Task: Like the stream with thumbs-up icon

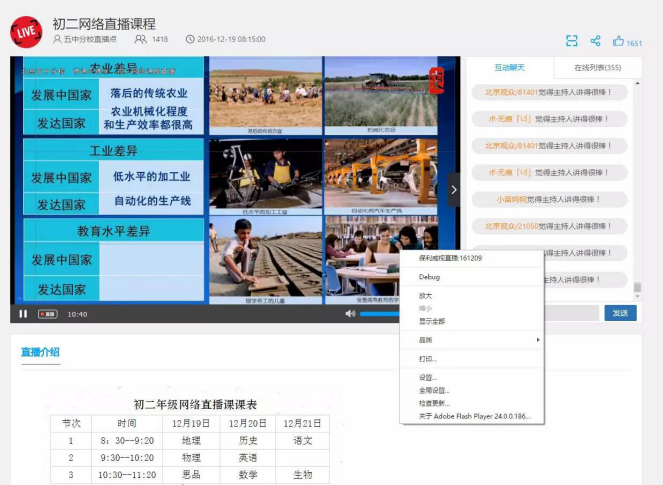Action: coord(618,41)
